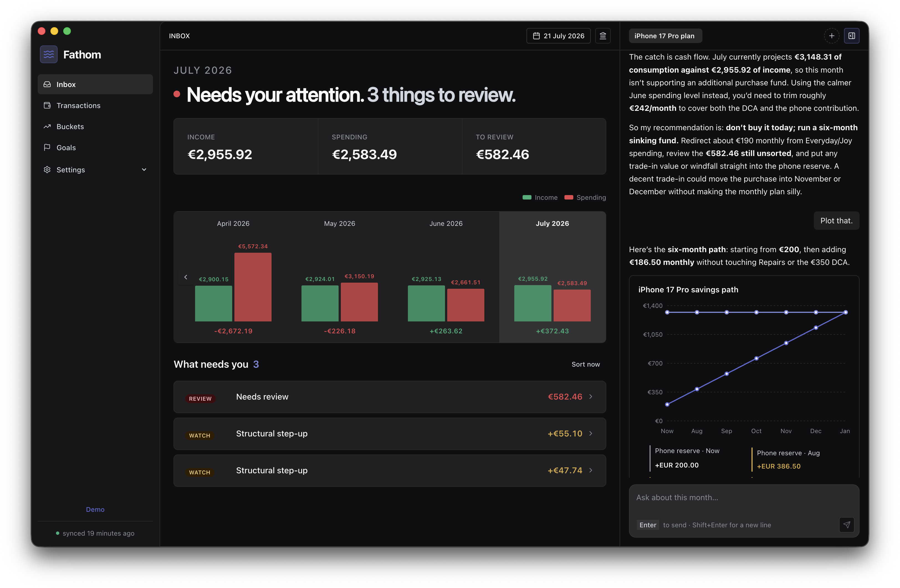Select the May 2026 chart column
This screenshot has width=900, height=588.
coord(340,277)
